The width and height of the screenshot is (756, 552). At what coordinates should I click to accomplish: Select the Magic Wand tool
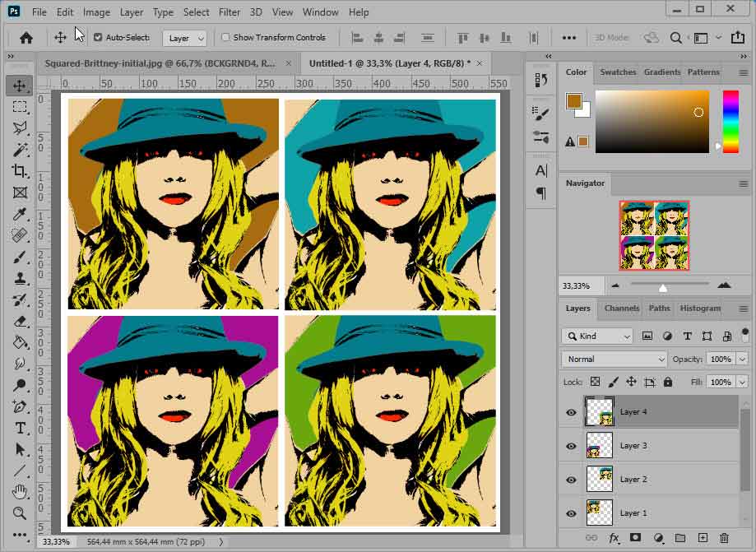tap(19, 150)
